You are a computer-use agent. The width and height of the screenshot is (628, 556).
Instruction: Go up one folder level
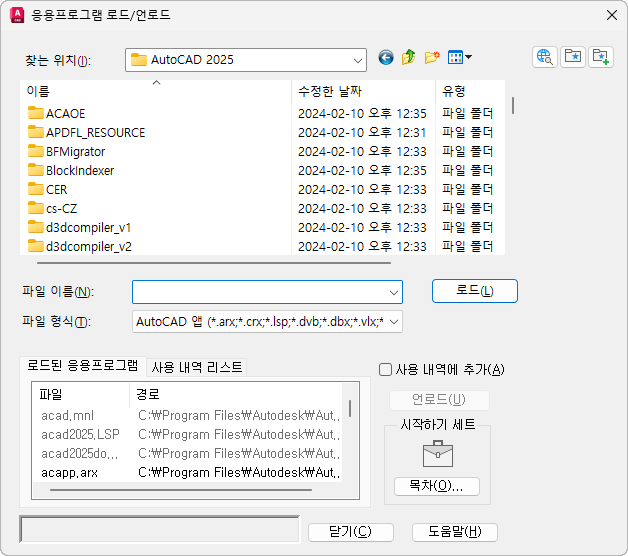[x=408, y=57]
